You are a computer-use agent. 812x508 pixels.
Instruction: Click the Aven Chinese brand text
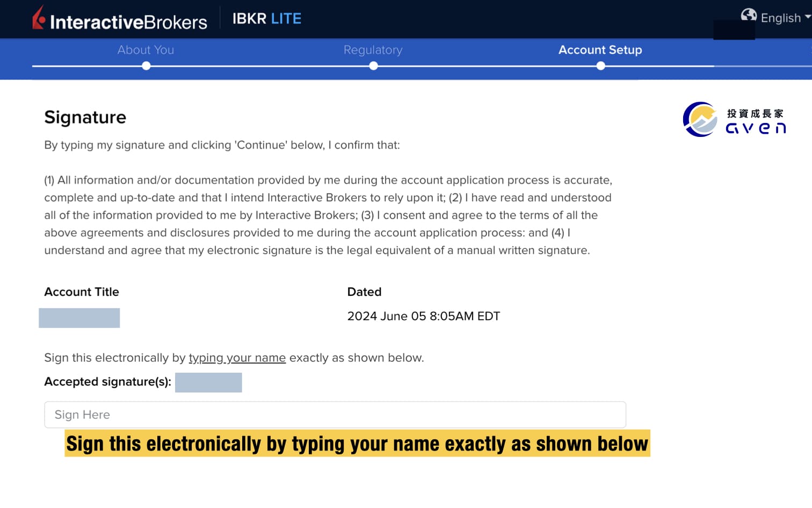click(x=755, y=114)
